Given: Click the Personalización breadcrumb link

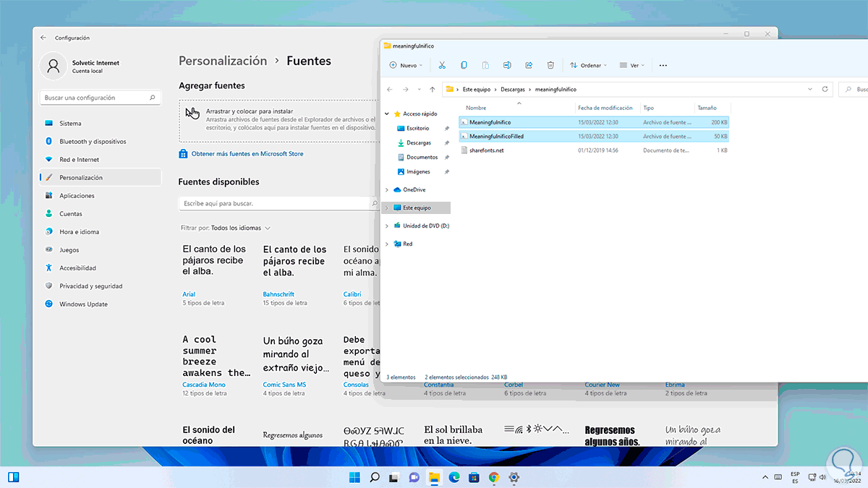Looking at the screenshot, I should pyautogui.click(x=223, y=61).
